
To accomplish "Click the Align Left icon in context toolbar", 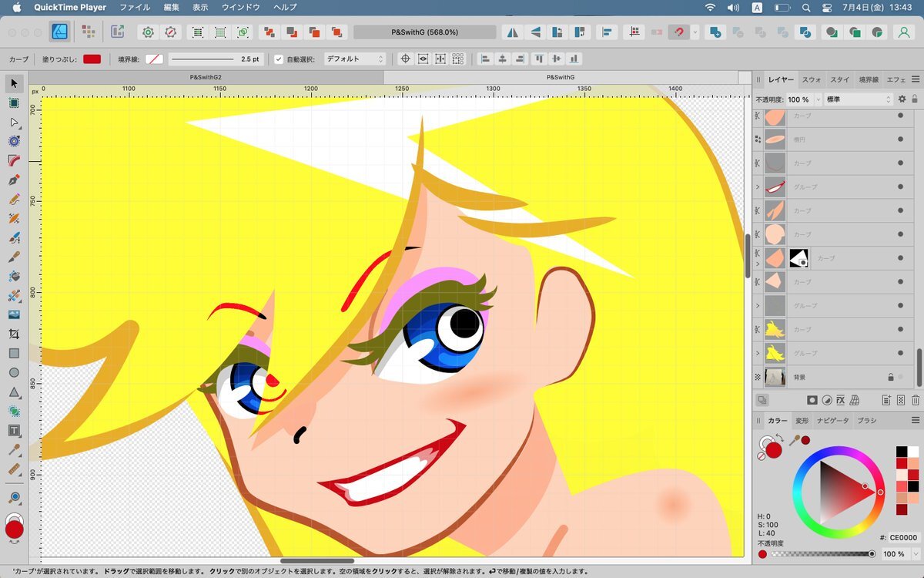I will pyautogui.click(x=485, y=59).
